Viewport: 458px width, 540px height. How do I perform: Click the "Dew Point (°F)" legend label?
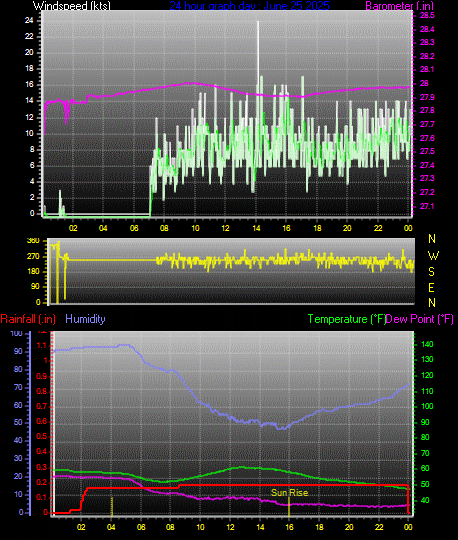(419, 319)
